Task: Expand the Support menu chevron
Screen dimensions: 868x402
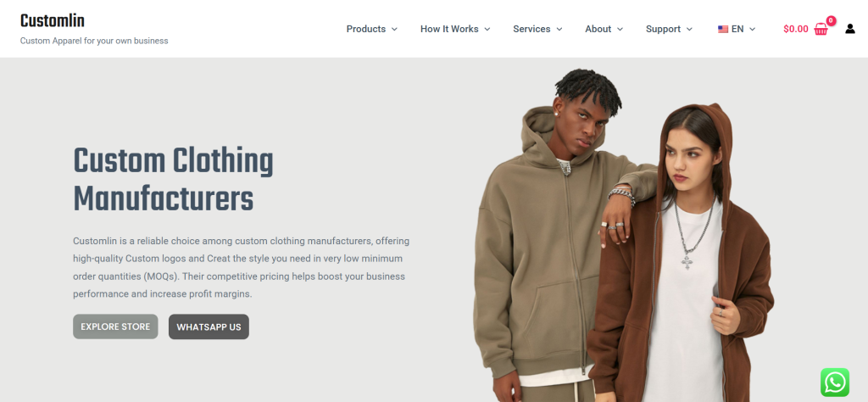Action: click(x=689, y=30)
